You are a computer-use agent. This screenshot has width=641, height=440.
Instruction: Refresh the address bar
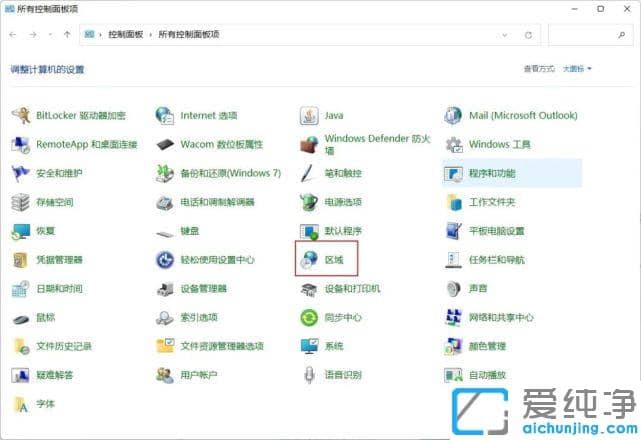click(529, 35)
